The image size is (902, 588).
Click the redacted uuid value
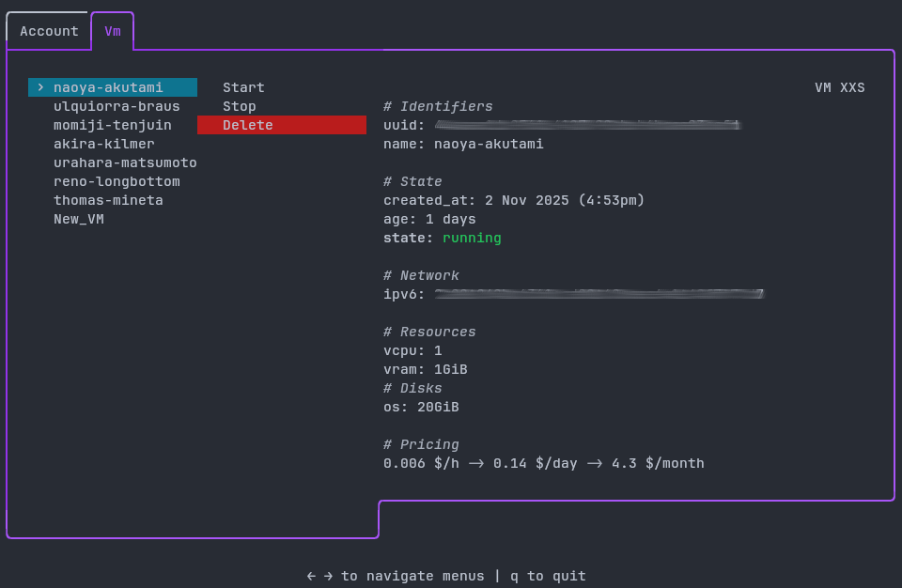(588, 125)
